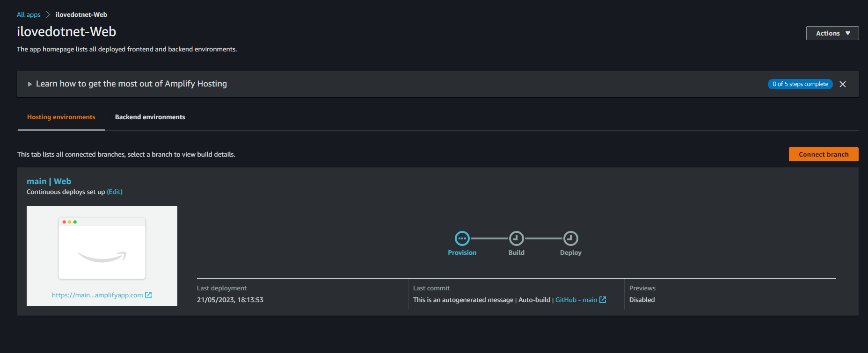The height and width of the screenshot is (353, 868).
Task: Open the main | Web branch link
Action: [49, 181]
